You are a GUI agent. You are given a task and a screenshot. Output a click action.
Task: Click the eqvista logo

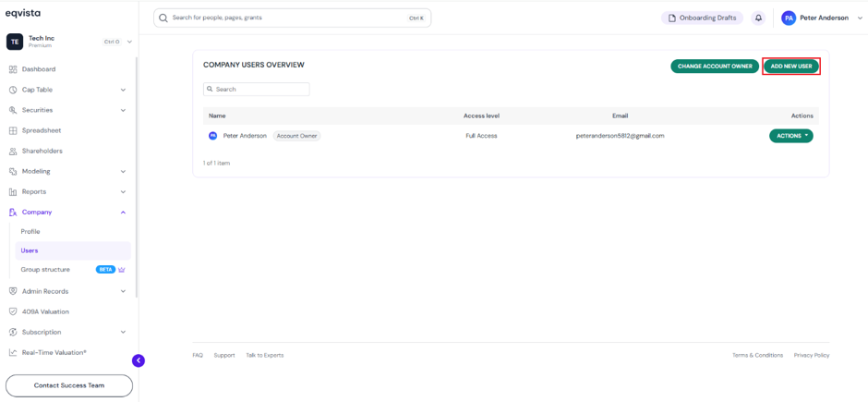coord(23,13)
